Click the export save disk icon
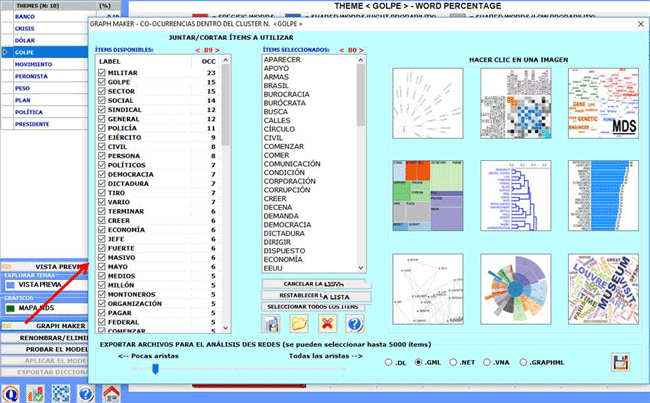Viewport: 650px width, 403px height. [621, 362]
